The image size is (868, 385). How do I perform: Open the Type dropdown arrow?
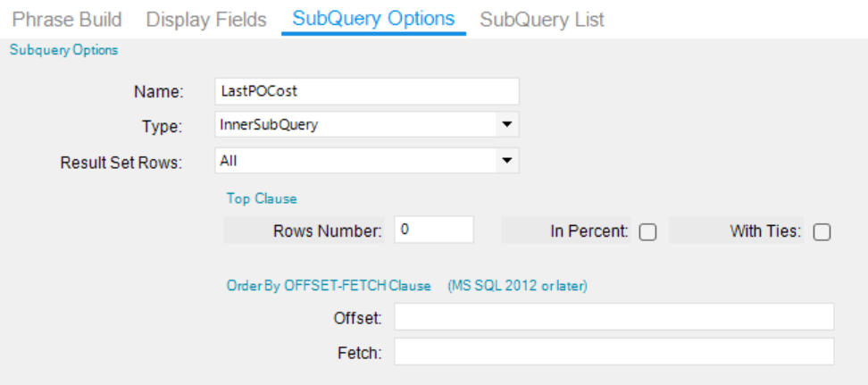[506, 125]
